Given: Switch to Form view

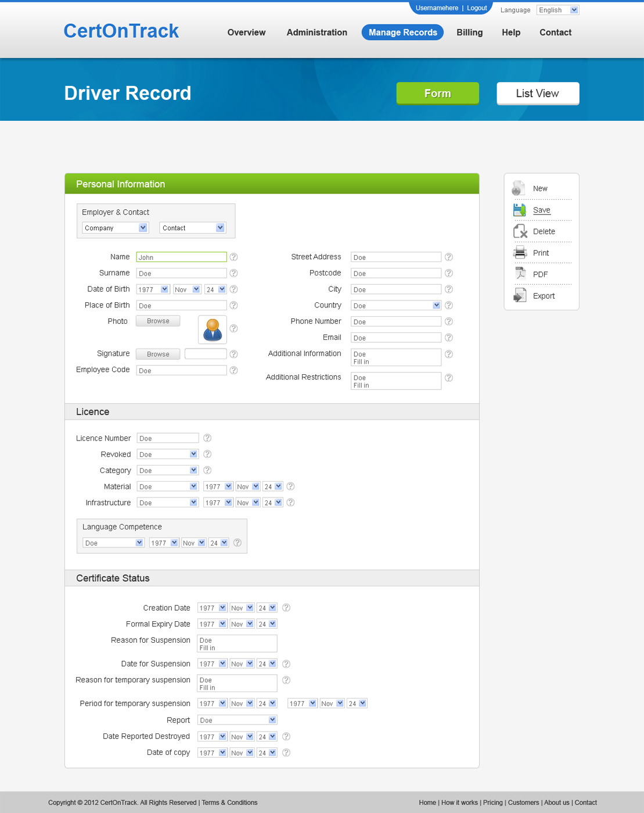Looking at the screenshot, I should coord(437,93).
